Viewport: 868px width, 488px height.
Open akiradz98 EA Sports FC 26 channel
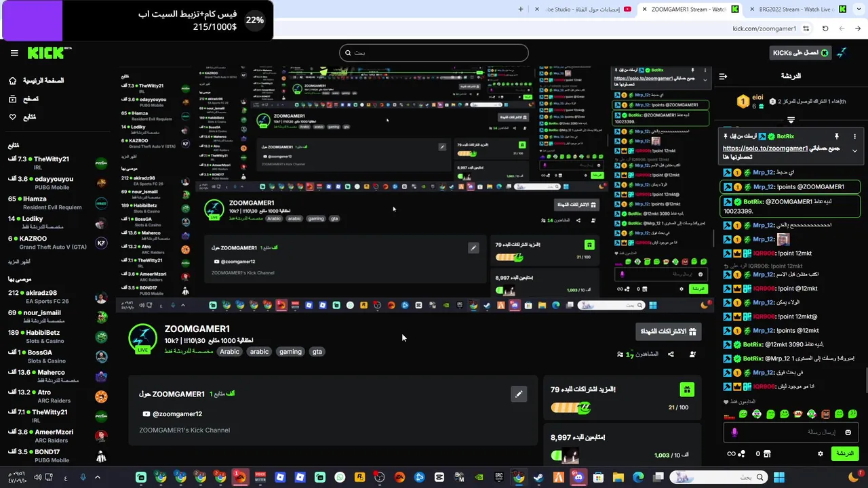58,297
